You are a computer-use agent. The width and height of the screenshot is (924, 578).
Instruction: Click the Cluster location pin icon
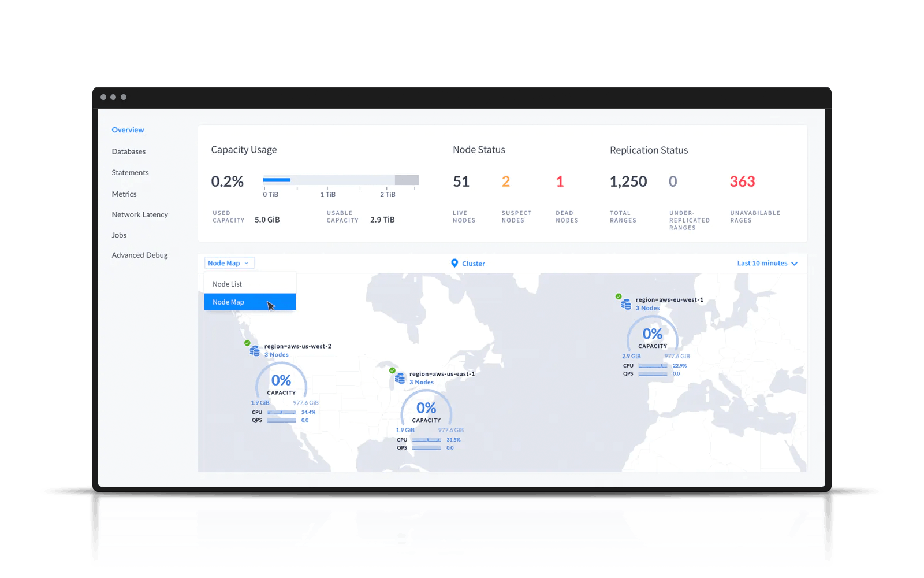(454, 264)
